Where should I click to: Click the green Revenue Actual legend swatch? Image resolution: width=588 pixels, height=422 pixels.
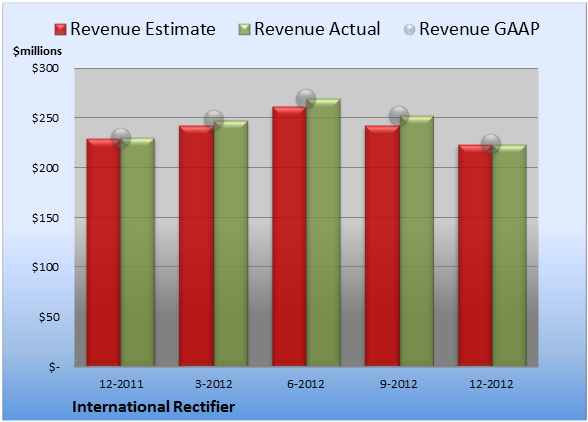click(x=244, y=30)
